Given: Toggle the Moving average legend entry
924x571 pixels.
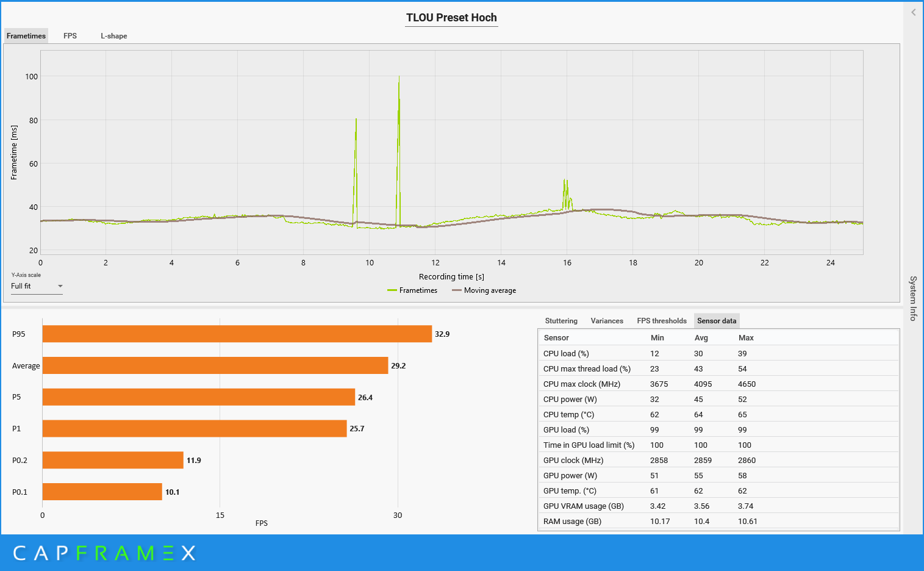Looking at the screenshot, I should tap(484, 290).
